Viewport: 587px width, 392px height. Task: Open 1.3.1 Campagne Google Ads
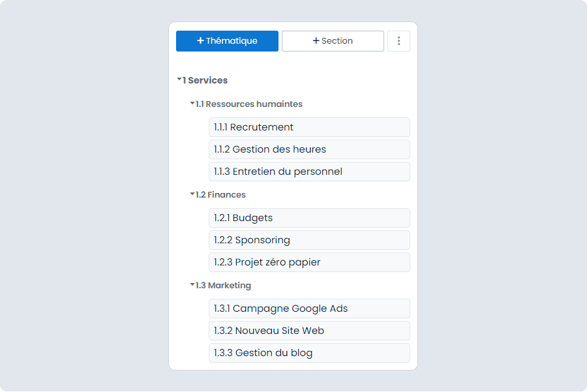(x=309, y=309)
